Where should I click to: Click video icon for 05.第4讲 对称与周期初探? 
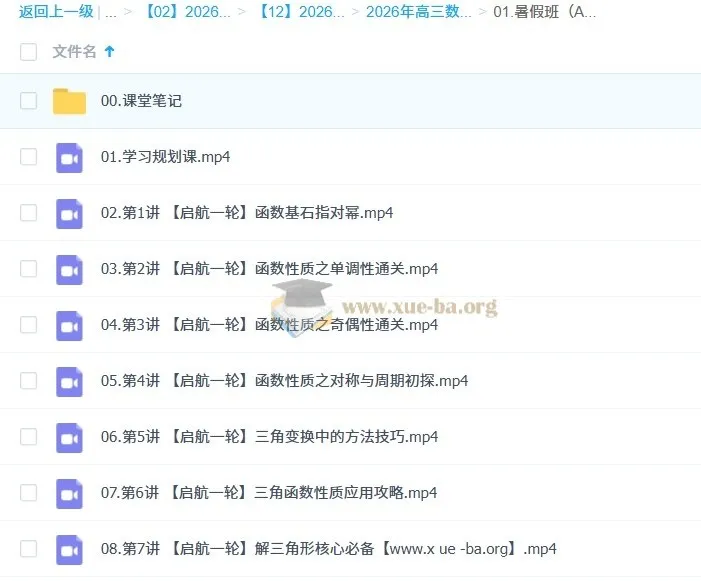click(x=69, y=382)
